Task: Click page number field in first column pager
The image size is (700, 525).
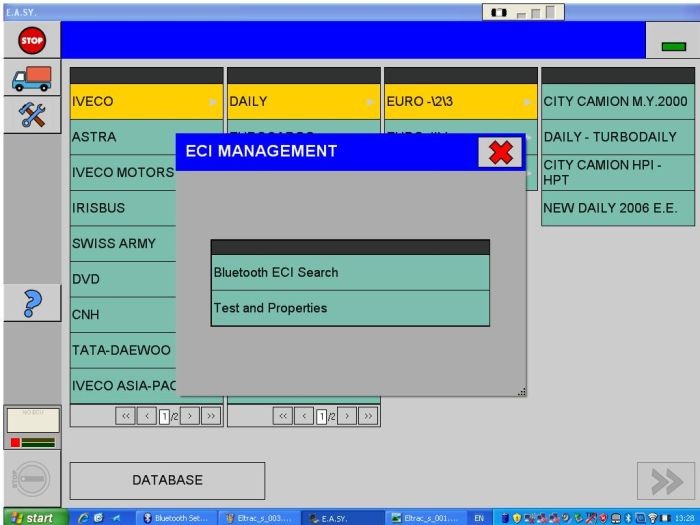Action: 164,417
